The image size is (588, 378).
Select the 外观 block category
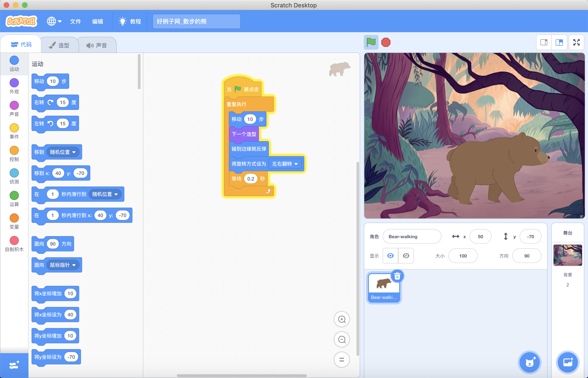14,86
